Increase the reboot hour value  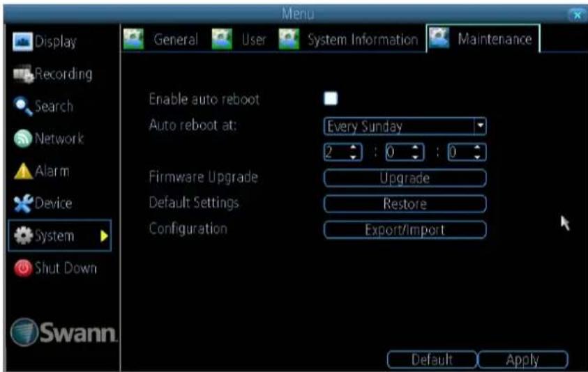click(x=353, y=148)
